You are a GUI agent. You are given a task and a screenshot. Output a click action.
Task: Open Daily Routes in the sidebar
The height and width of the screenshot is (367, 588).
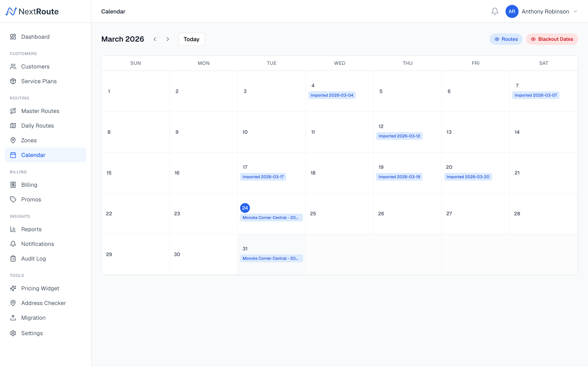(37, 125)
